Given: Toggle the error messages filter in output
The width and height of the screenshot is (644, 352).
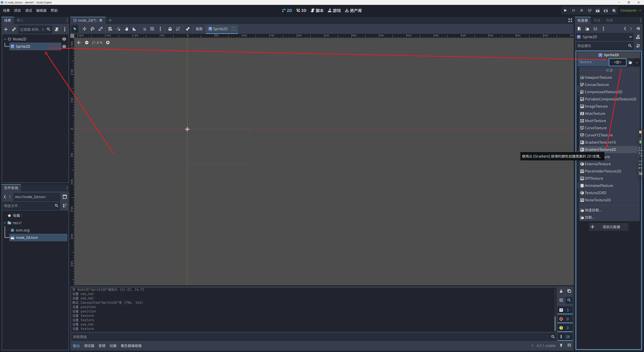Looking at the screenshot, I should click(565, 319).
